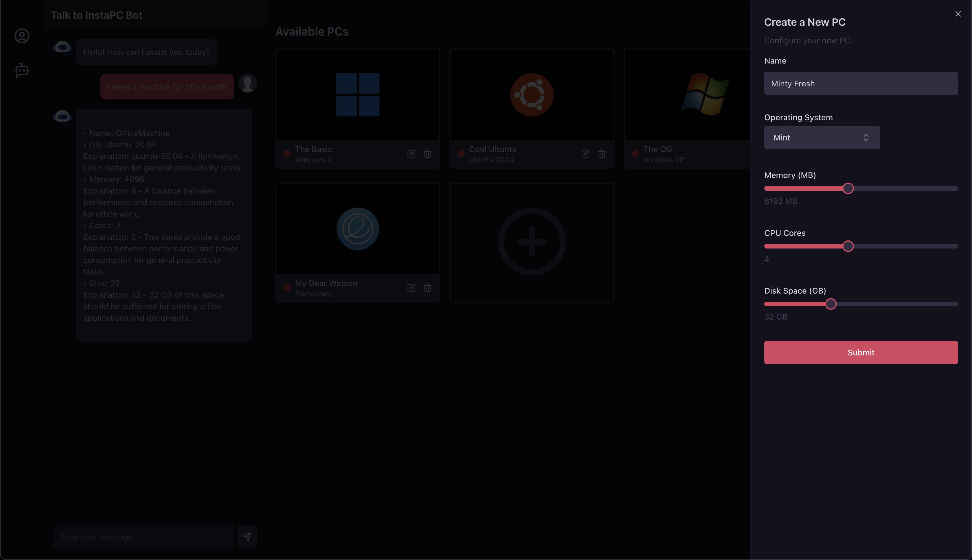Image resolution: width=972 pixels, height=560 pixels.
Task: Close the Create a New PC panel
Action: pyautogui.click(x=958, y=14)
